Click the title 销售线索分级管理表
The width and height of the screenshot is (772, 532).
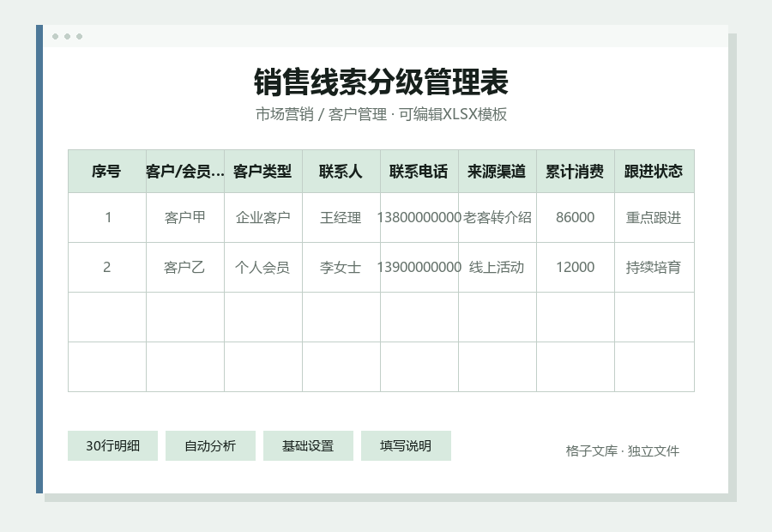point(381,82)
